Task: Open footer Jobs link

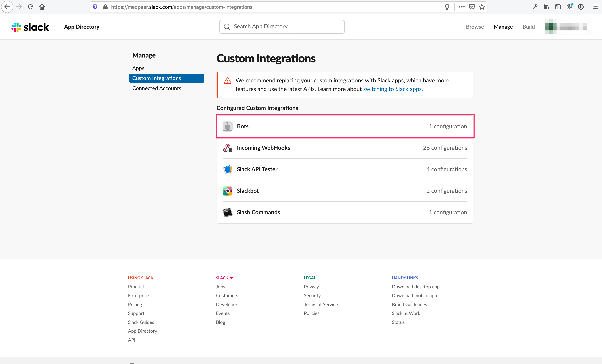Action: pyautogui.click(x=220, y=287)
